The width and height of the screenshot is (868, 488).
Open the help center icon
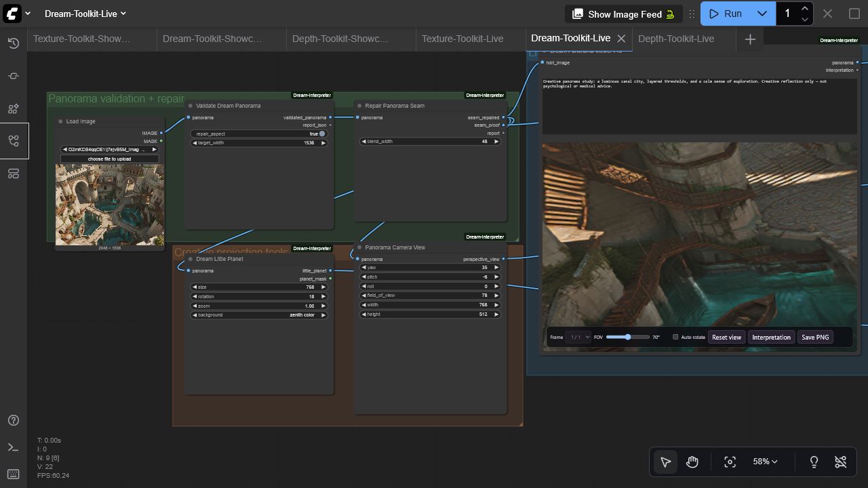14,420
